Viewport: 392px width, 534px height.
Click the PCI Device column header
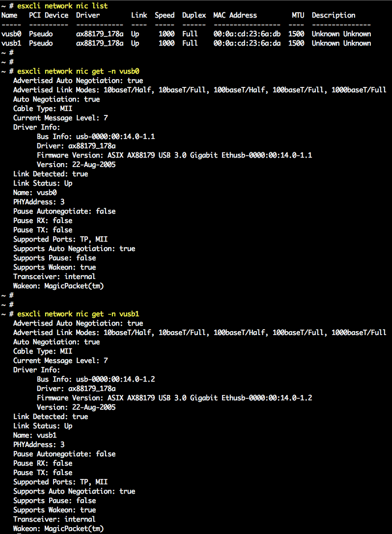point(49,15)
